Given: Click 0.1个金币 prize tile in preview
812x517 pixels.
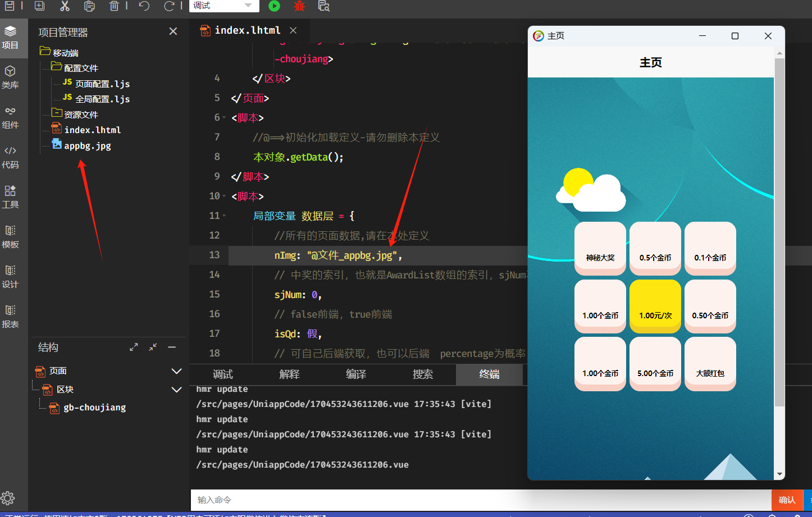Looking at the screenshot, I should [x=710, y=249].
